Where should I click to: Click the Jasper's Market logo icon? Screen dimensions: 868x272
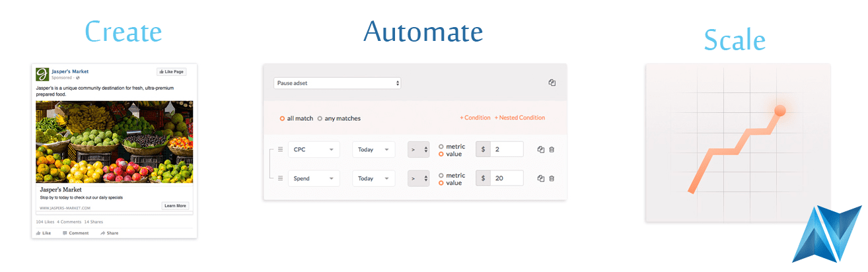pyautogui.click(x=42, y=74)
